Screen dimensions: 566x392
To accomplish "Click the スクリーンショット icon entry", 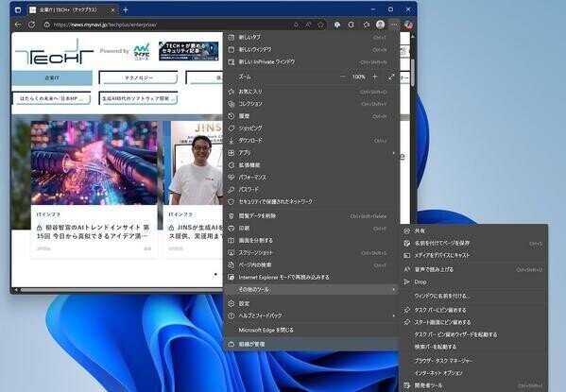I will click(x=311, y=252).
